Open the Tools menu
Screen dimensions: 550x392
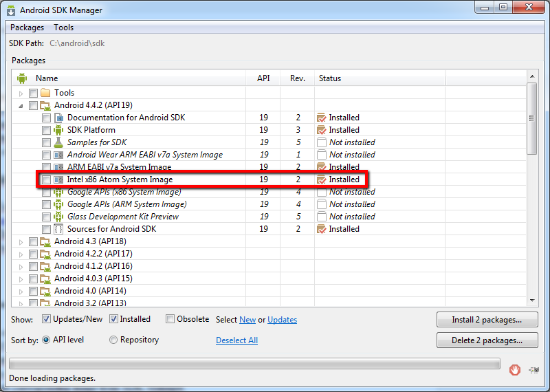[x=63, y=28]
